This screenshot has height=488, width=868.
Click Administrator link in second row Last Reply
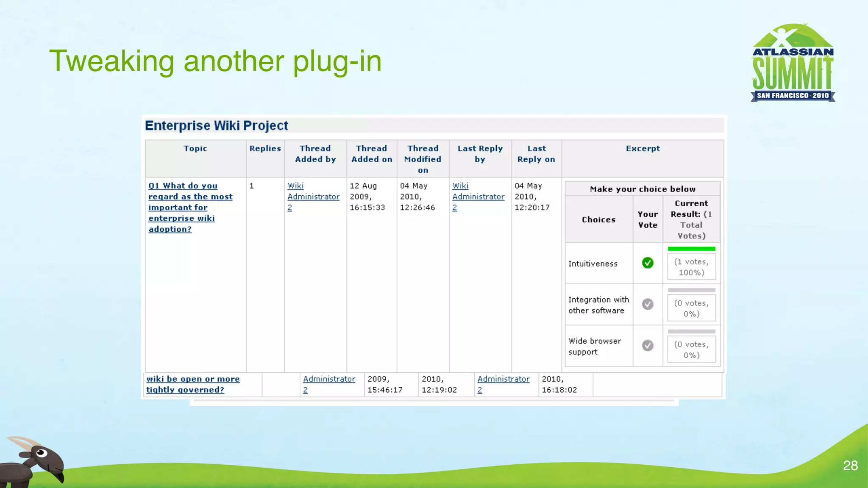coord(503,379)
